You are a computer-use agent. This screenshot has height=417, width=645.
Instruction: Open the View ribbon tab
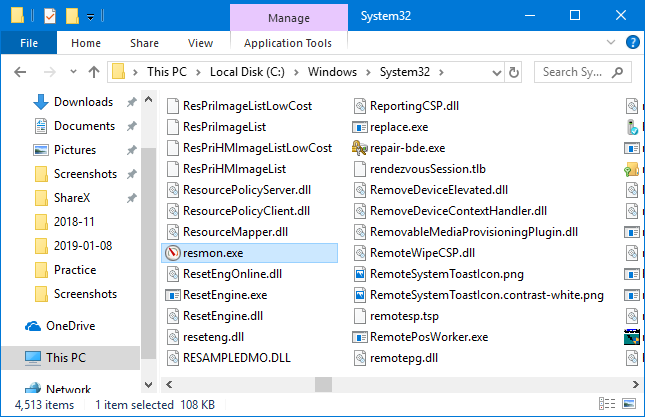click(200, 43)
